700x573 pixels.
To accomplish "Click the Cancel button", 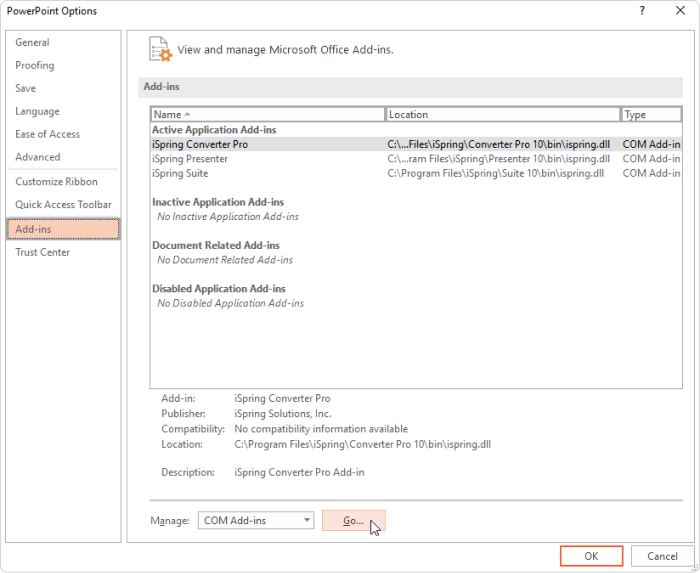I will pos(662,556).
